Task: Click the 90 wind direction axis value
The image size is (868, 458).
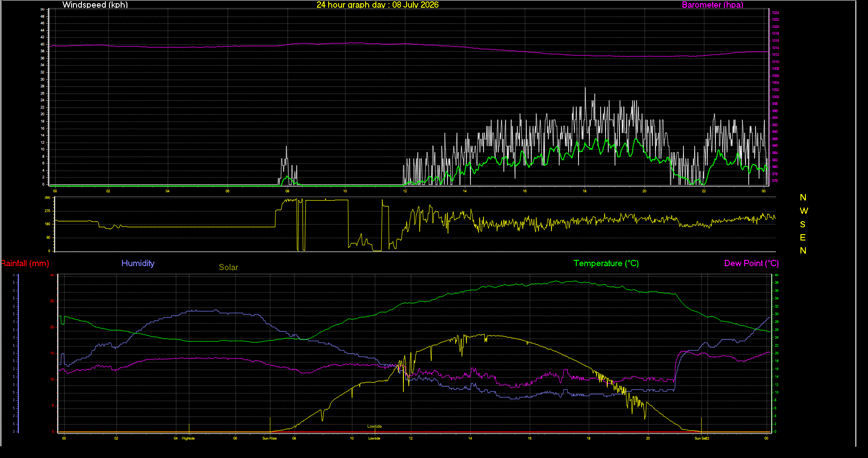Action: point(48,237)
